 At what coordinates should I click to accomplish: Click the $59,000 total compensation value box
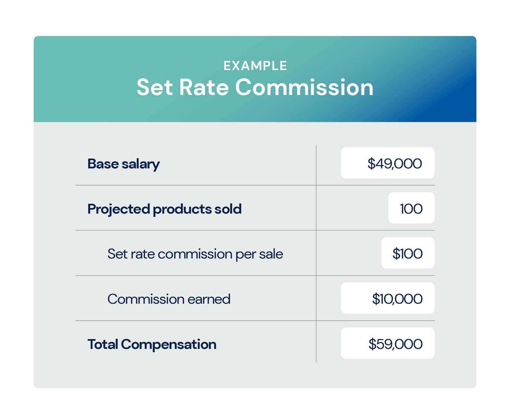point(387,343)
